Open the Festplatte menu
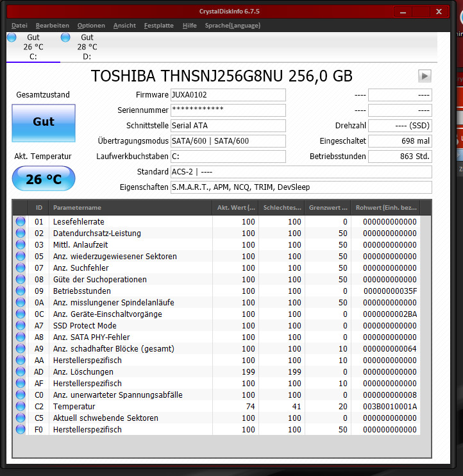 coord(158,26)
